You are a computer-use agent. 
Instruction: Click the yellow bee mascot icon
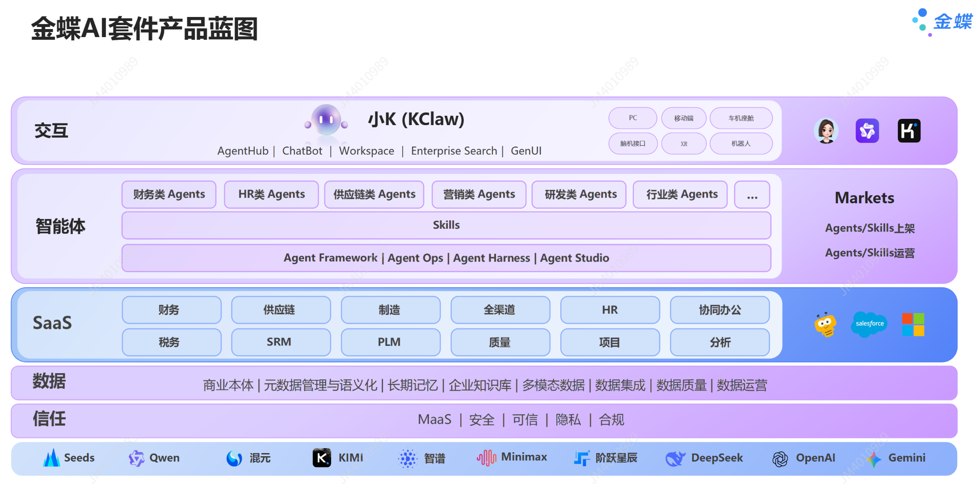tap(825, 324)
